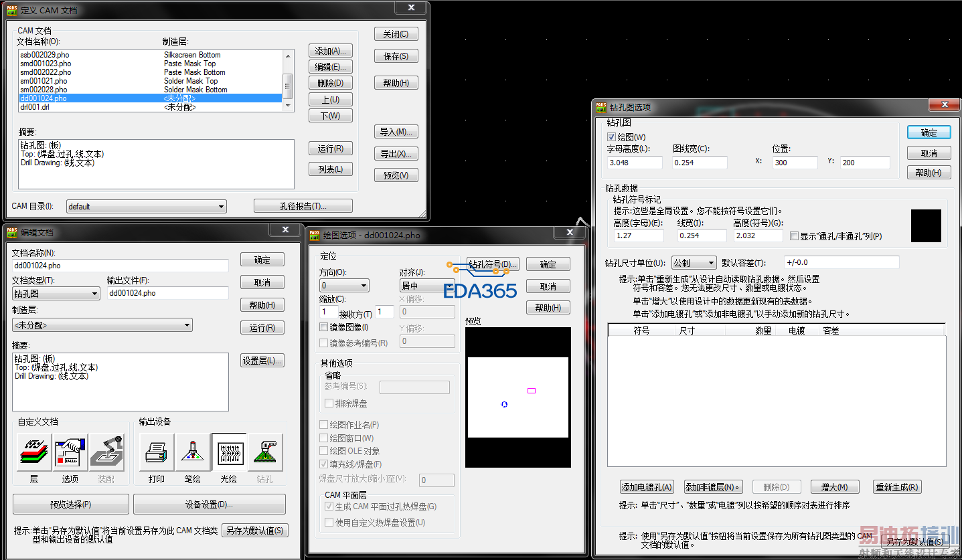Select the 光绘 (Photo plot) output device

(x=229, y=452)
